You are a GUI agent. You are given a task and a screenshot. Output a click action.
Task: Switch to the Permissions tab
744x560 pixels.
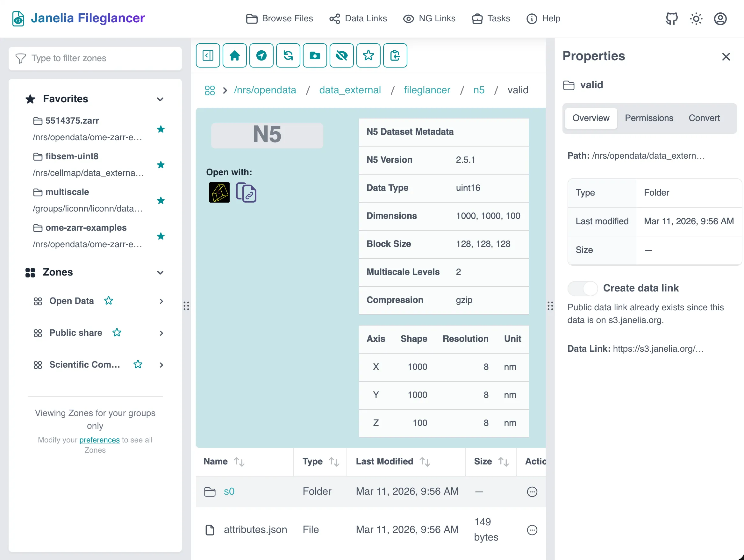point(649,118)
